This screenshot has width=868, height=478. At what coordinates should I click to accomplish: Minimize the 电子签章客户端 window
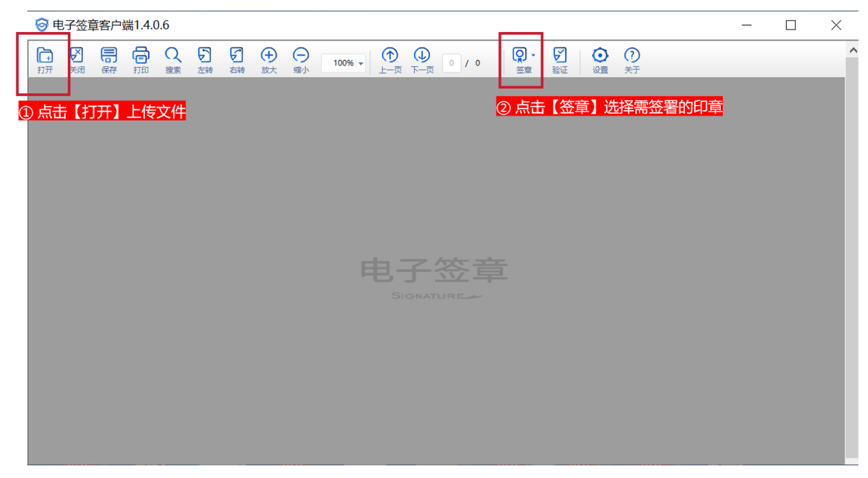point(747,25)
